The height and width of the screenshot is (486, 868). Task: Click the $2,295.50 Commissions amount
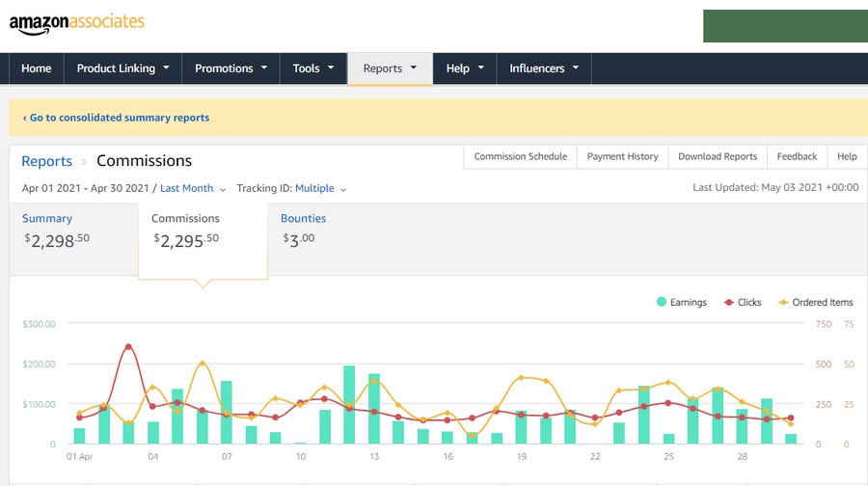[186, 240]
